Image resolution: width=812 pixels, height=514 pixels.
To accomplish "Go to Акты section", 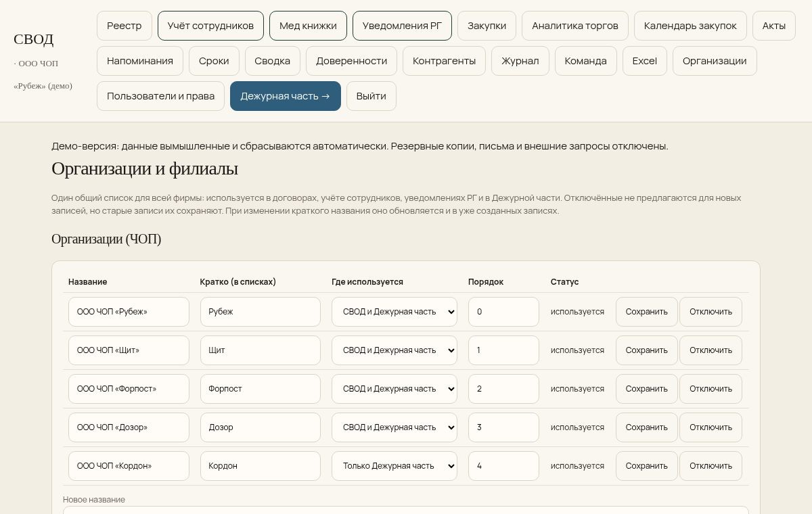I will [x=774, y=26].
